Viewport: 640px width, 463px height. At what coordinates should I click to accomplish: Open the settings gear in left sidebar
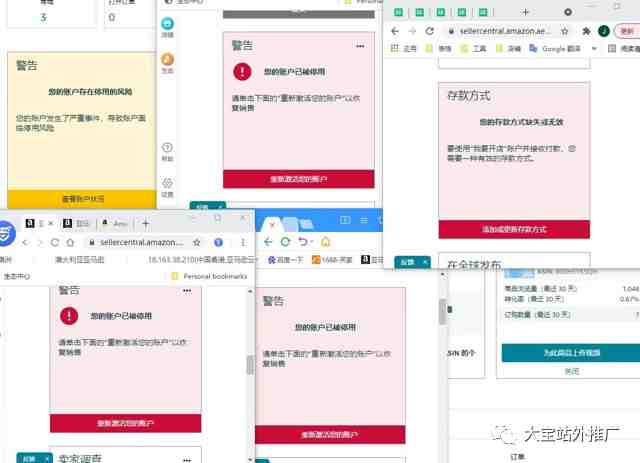(x=167, y=183)
